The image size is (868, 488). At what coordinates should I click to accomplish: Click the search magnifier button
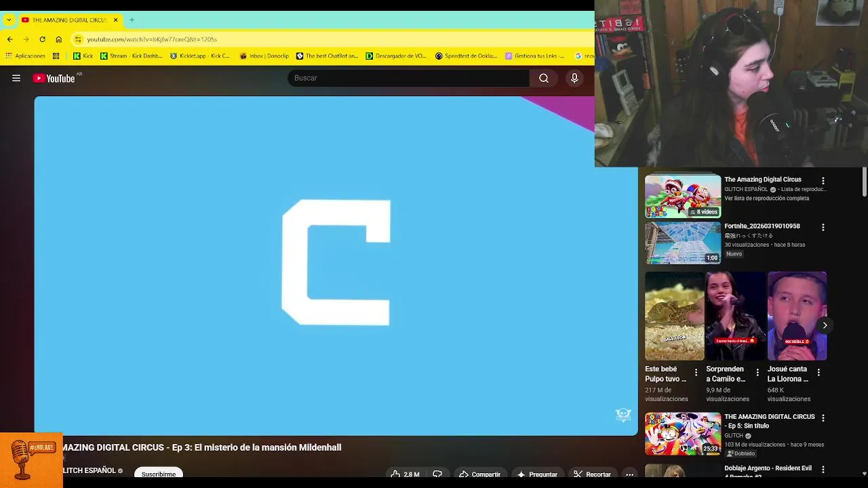[544, 78]
